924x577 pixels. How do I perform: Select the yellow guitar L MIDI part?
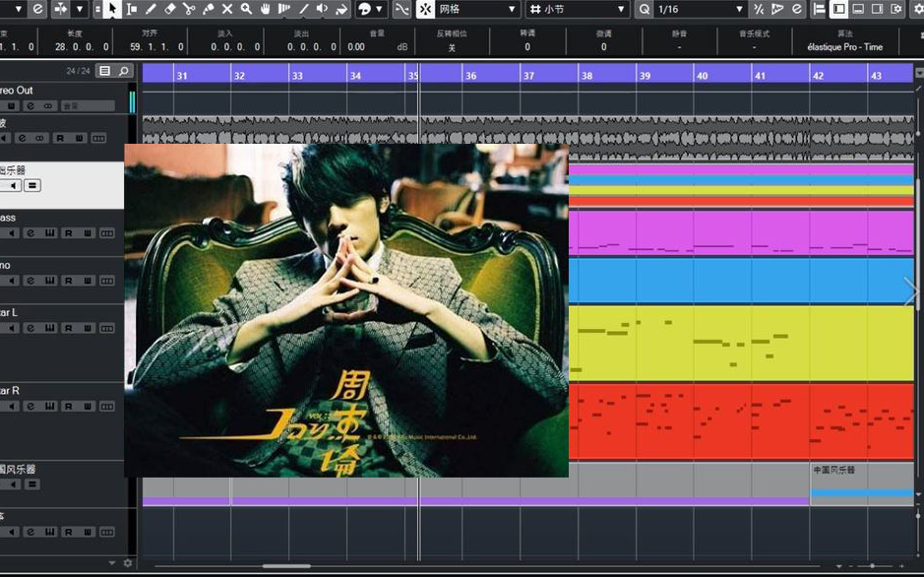click(741, 343)
